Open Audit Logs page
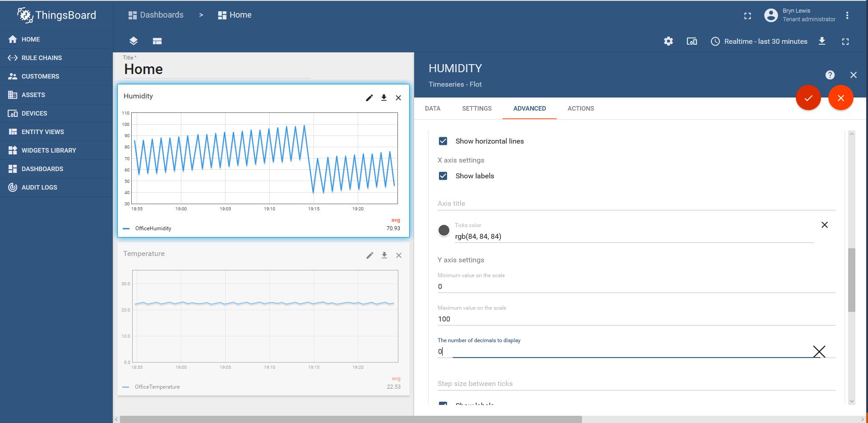Viewport: 868px width, 423px height. click(56, 187)
